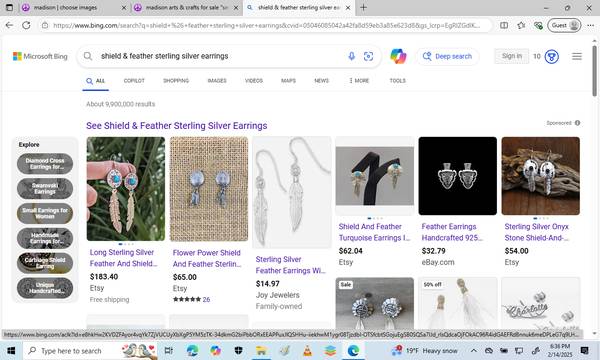Screen dimensions: 600x360
Task: Open the Copilot colorful icon
Action: point(398,56)
